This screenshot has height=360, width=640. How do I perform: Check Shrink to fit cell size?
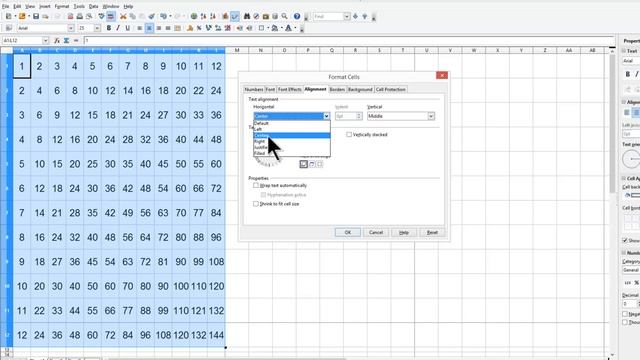[x=256, y=204]
